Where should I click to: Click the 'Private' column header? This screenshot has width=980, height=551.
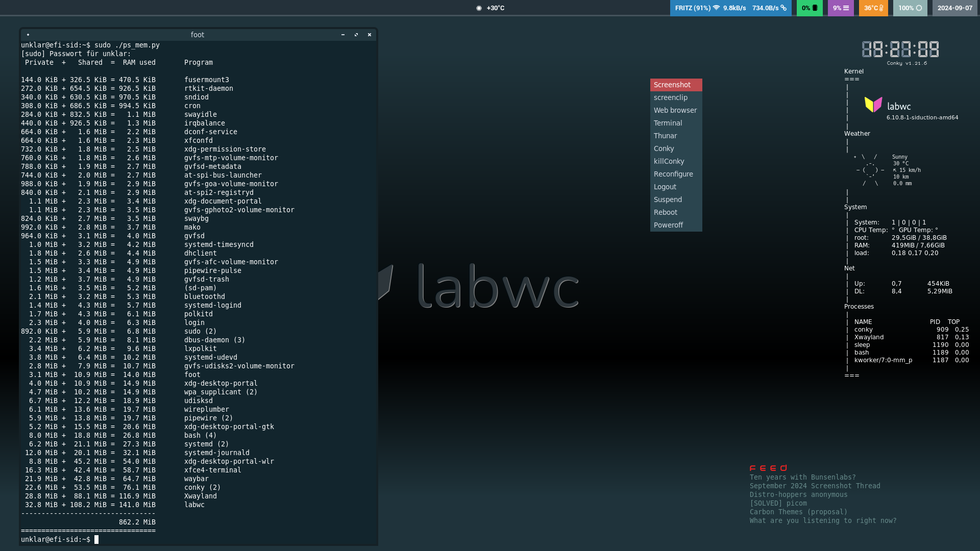click(39, 62)
